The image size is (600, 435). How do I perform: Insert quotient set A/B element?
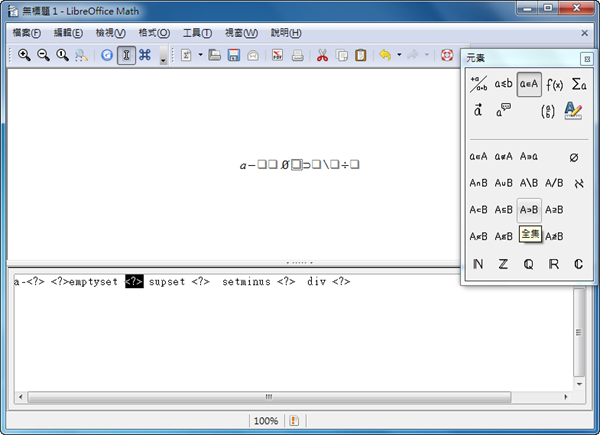(x=554, y=183)
